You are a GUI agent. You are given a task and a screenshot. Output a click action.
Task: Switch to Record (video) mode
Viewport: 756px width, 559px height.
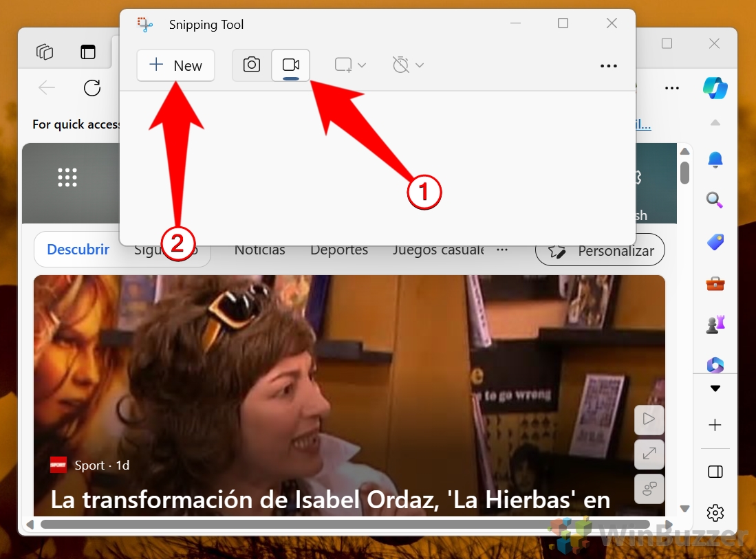(291, 65)
